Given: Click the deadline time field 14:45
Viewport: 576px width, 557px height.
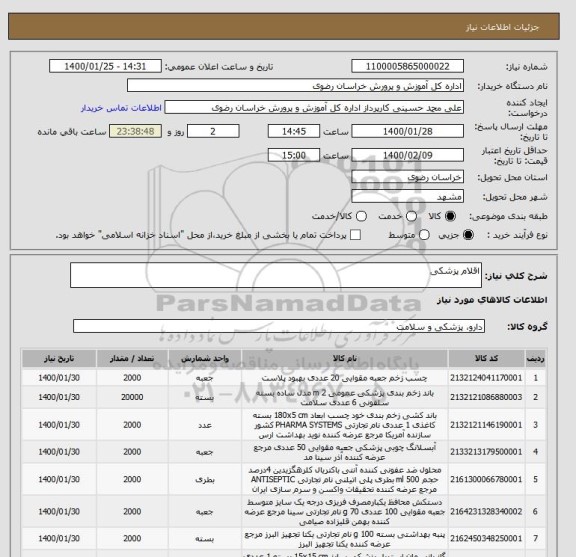Looking at the screenshot, I should point(294,132).
